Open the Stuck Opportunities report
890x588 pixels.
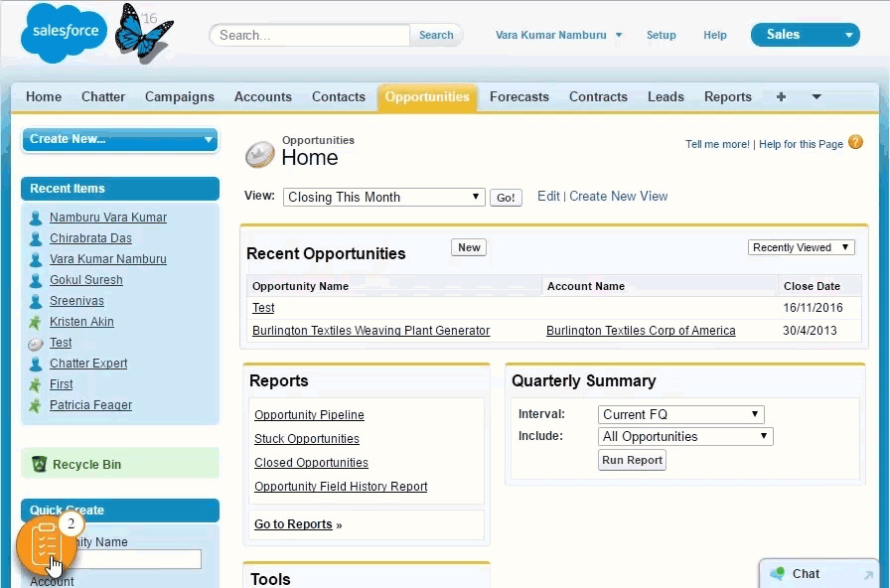click(307, 439)
